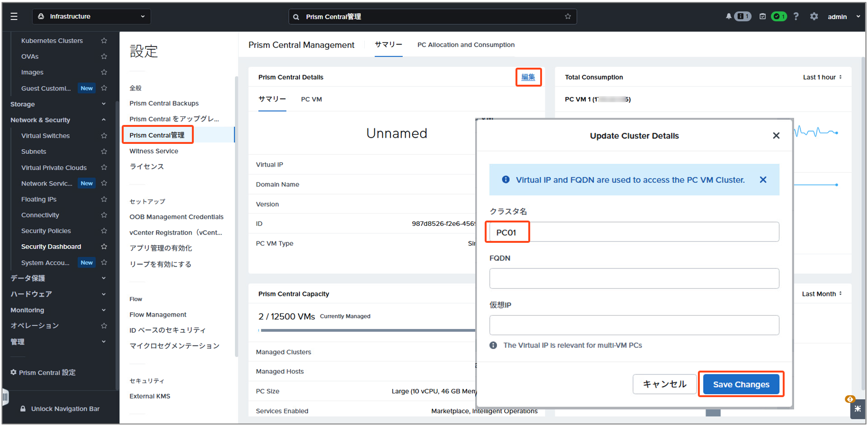Open the settings gear in top bar
This screenshot has height=426, width=868.
(x=814, y=17)
